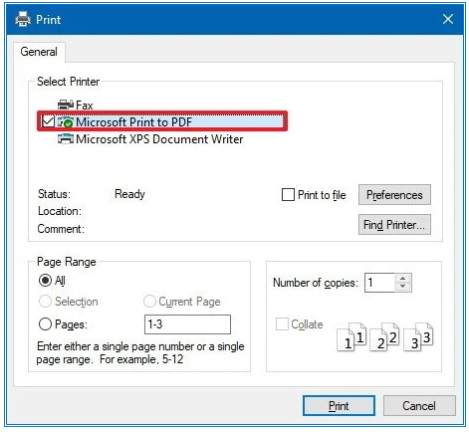Choose the Pages radio button
This screenshot has width=469, height=432.
point(45,324)
